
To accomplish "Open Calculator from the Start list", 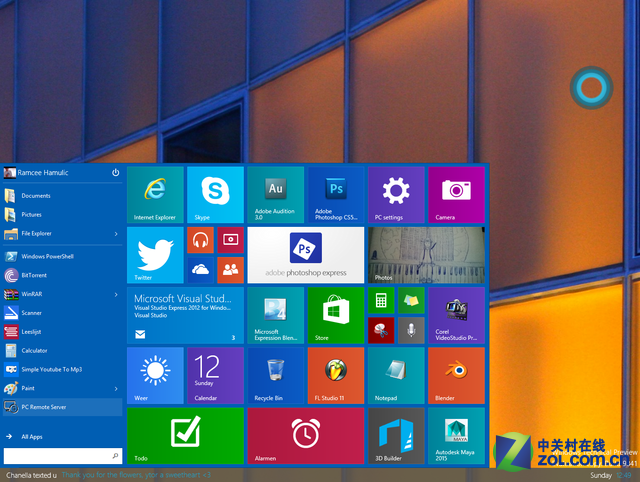I will [62, 351].
